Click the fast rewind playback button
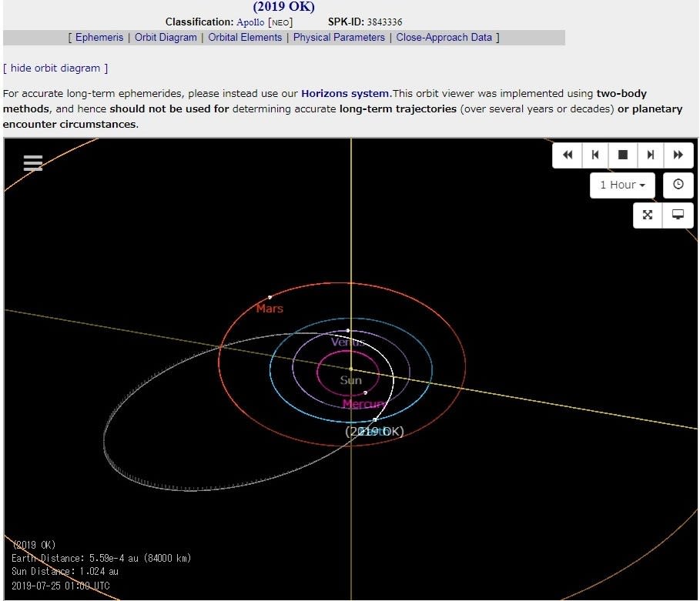The image size is (700, 601). (568, 155)
